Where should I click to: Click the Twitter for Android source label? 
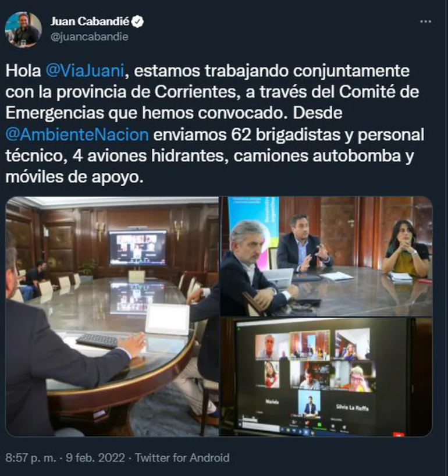tap(182, 457)
